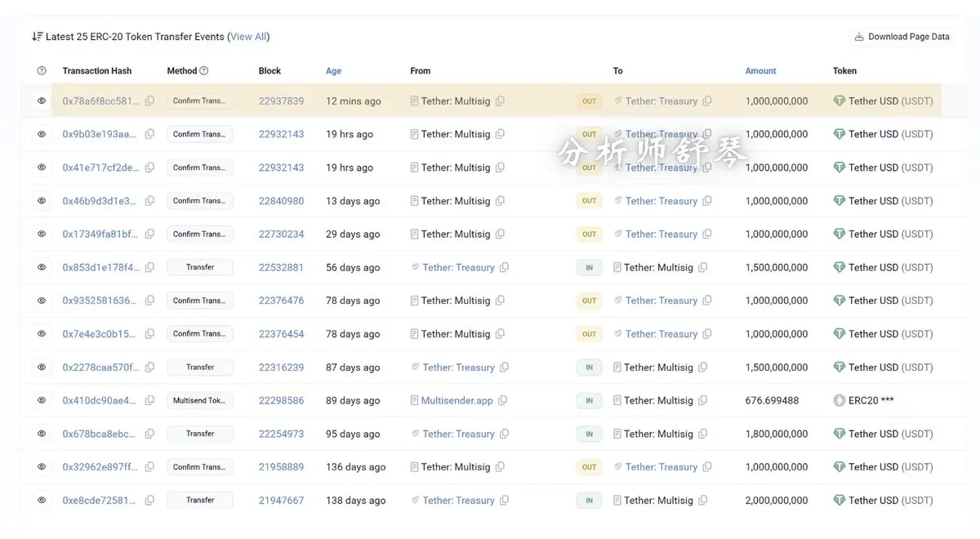This screenshot has width=980, height=539.
Task: Click the Amount column header
Action: (x=760, y=71)
